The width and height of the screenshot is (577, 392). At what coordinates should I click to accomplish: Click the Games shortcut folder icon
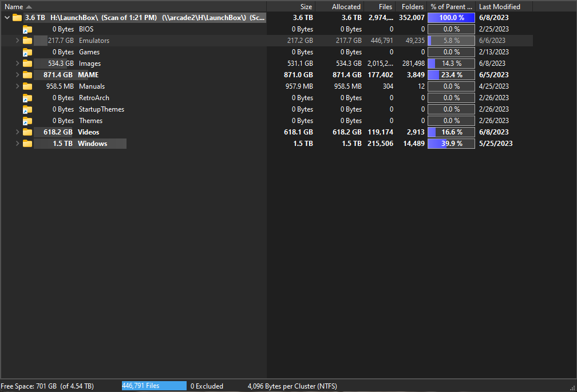(x=27, y=52)
